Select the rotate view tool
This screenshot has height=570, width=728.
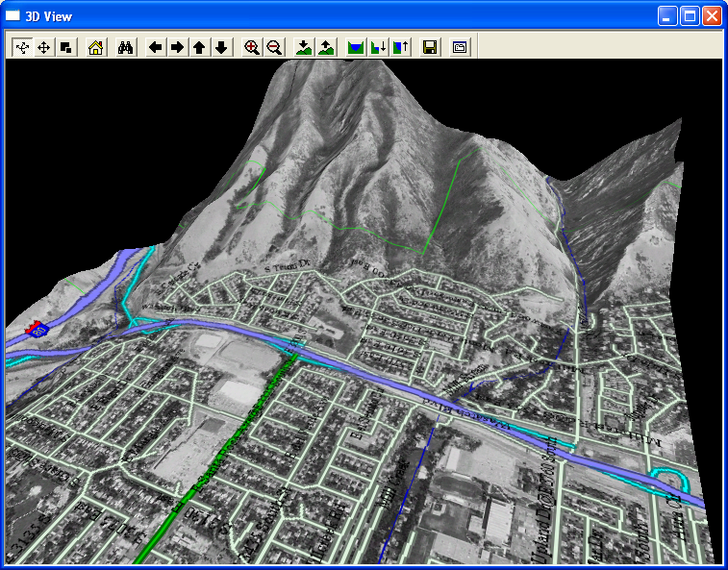coord(21,47)
